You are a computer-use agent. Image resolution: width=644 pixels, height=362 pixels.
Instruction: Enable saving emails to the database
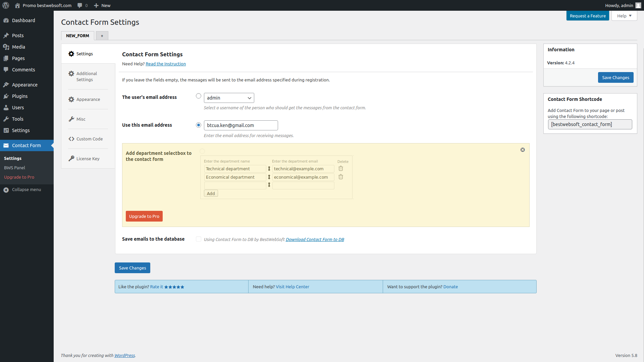[199, 239]
